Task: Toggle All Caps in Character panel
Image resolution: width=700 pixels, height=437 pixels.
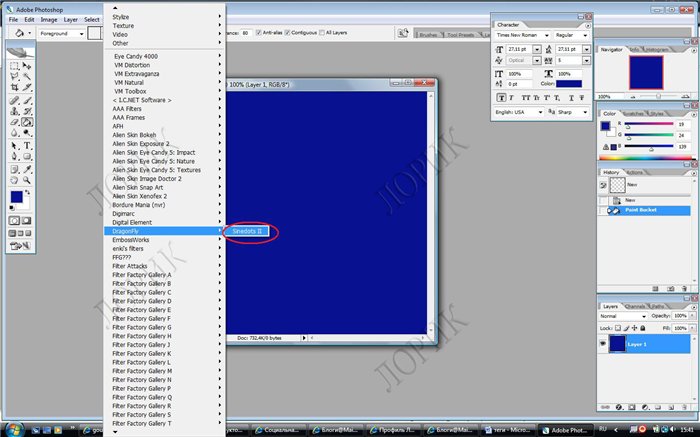Action: point(526,97)
